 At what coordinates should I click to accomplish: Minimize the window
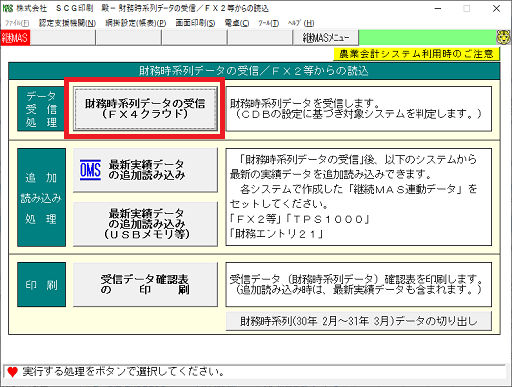438,9
